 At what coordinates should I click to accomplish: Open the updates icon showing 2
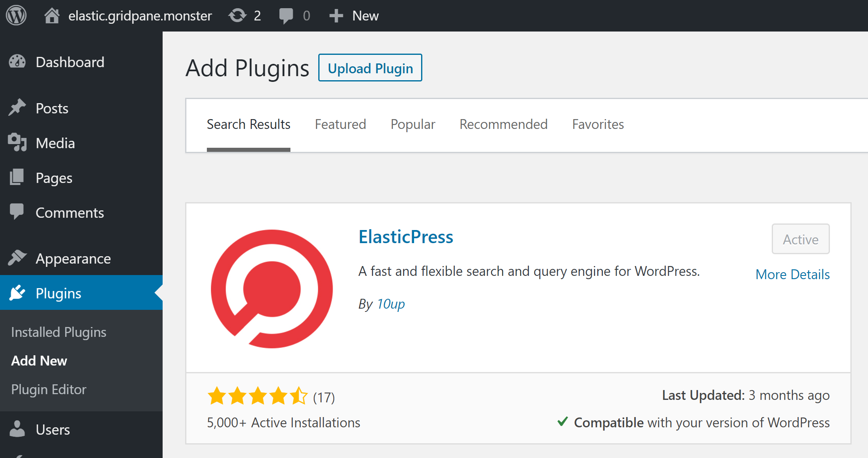point(245,16)
